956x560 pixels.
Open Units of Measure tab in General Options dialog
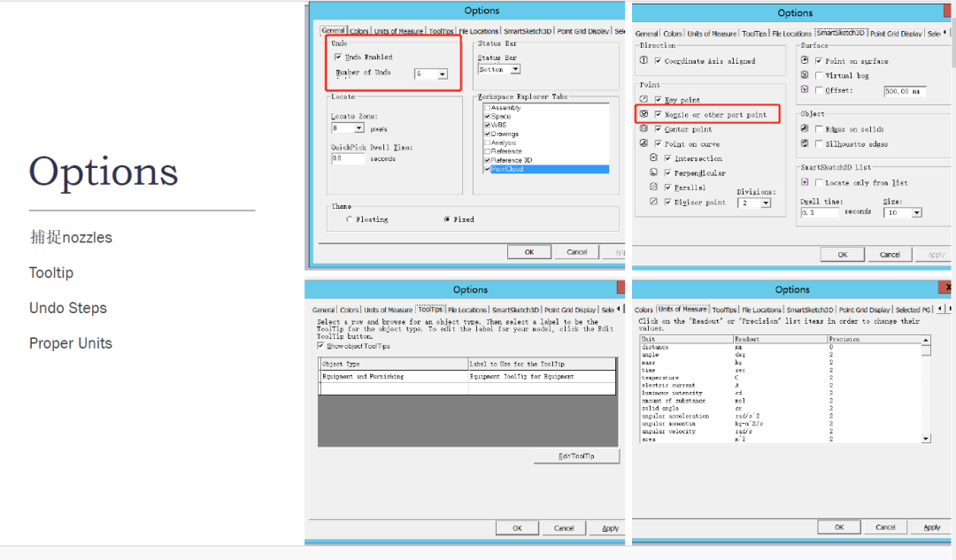click(398, 31)
